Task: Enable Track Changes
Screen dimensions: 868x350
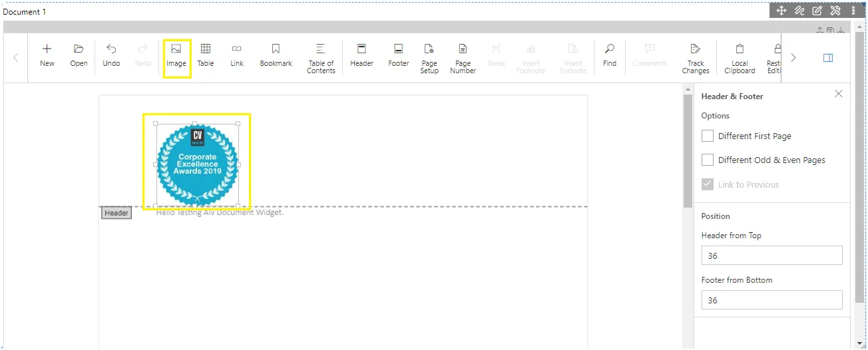Action: (696, 59)
